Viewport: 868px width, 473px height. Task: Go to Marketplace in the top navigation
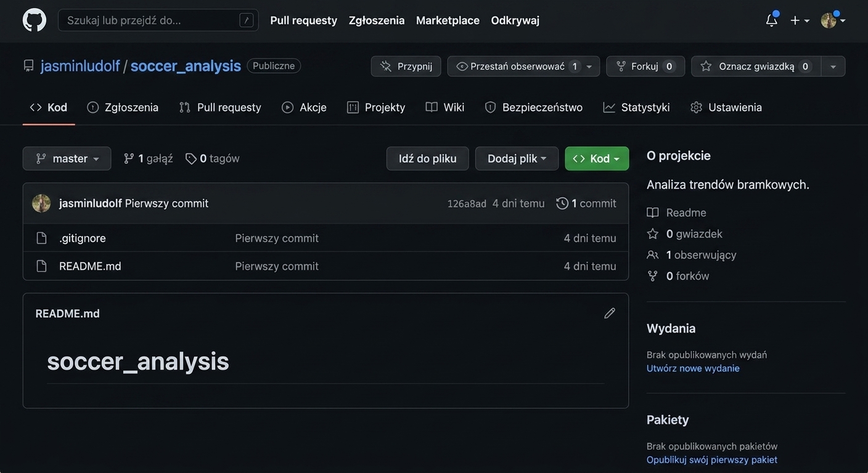[x=448, y=20]
